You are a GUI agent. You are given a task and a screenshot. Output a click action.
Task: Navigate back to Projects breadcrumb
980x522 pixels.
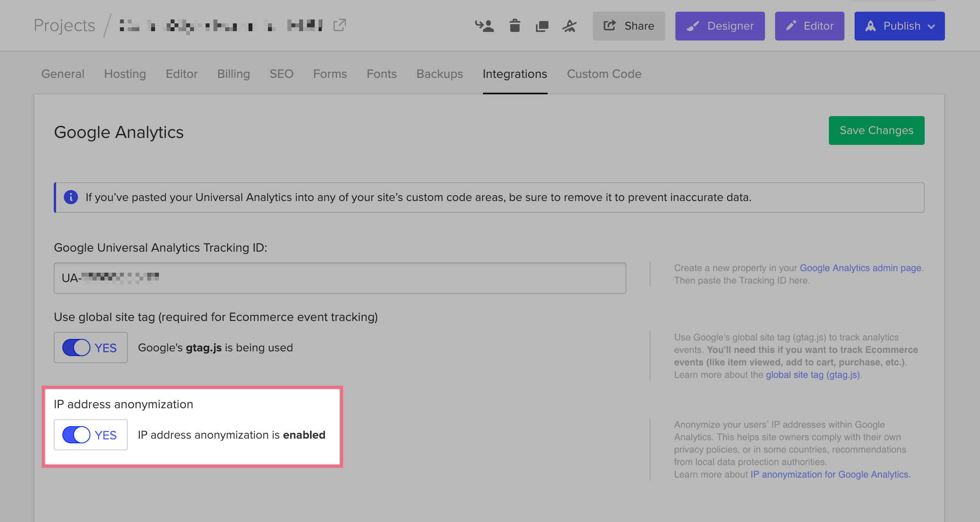point(64,26)
